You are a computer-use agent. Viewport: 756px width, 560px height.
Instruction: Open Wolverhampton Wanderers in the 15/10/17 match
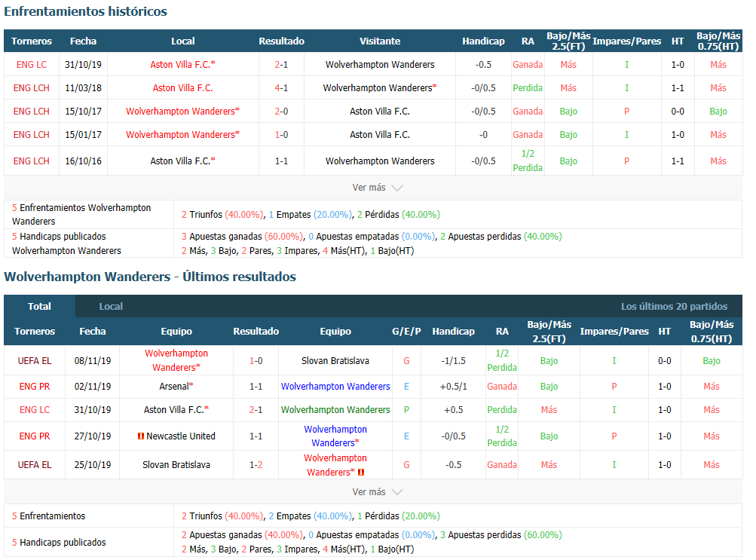pos(182,112)
